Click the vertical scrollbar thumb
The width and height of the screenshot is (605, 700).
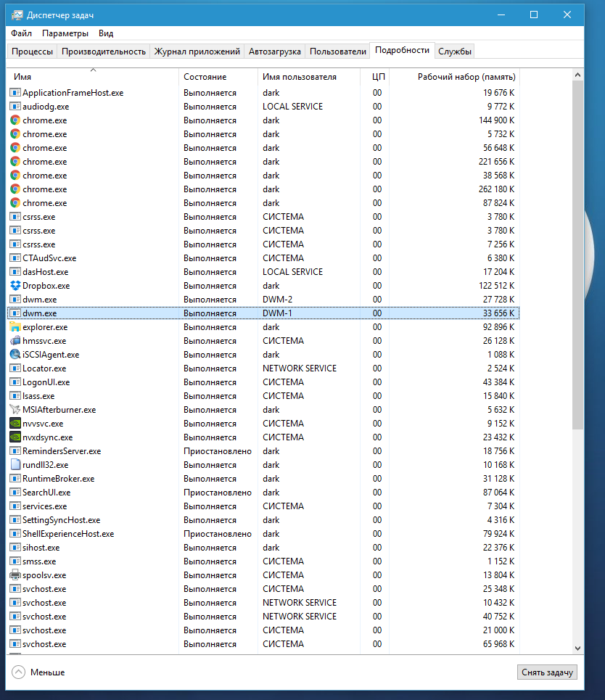click(577, 255)
